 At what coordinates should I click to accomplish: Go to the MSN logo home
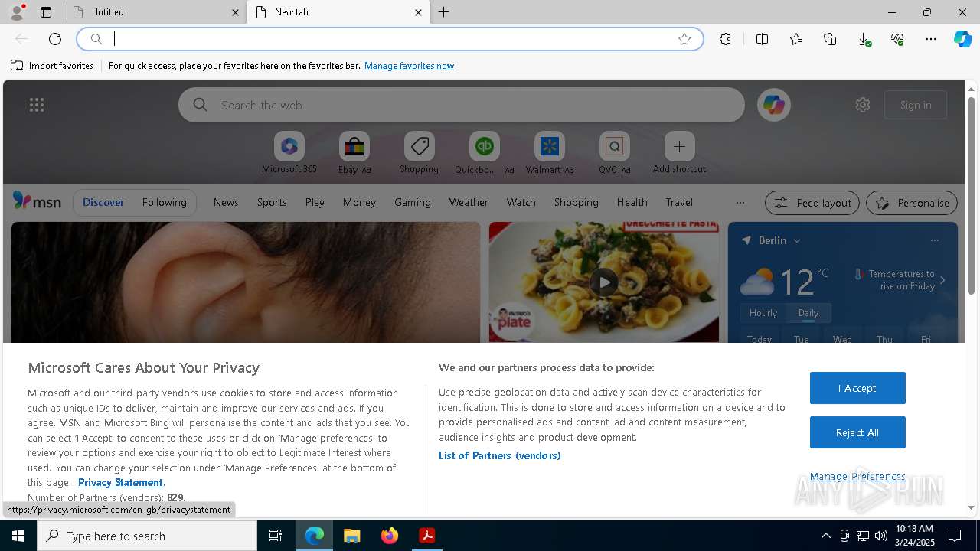(x=37, y=201)
